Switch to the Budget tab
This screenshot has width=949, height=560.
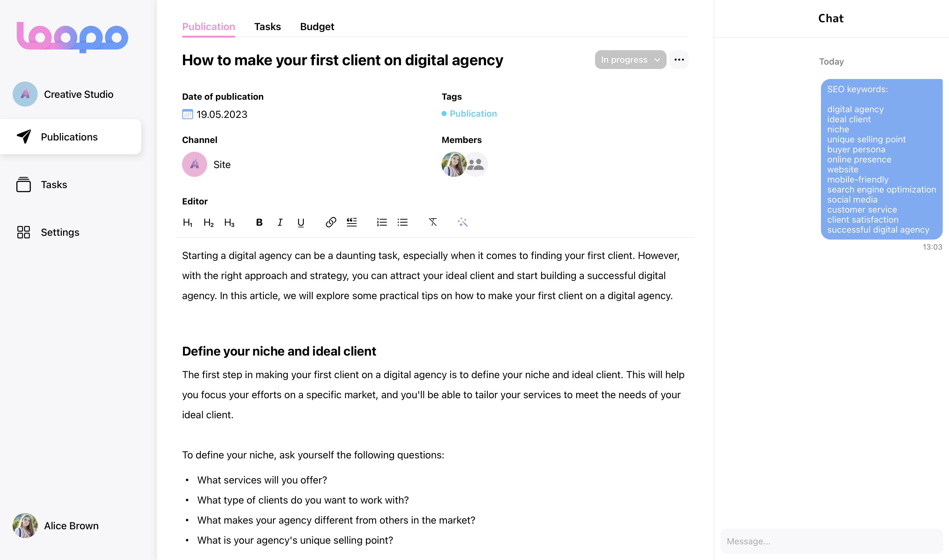(317, 26)
